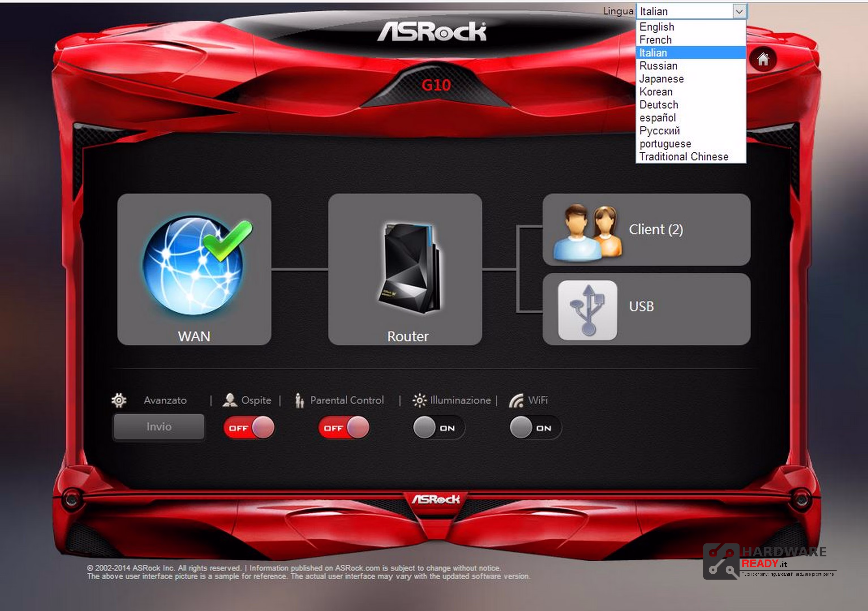Toggle the Parental Control switch
The image size is (868, 611).
344,428
